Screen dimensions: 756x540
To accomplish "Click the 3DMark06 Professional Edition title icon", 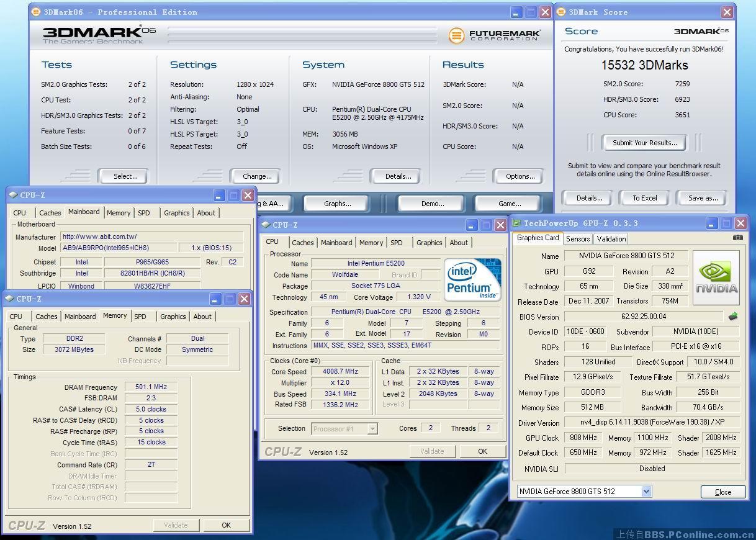I will click(35, 12).
